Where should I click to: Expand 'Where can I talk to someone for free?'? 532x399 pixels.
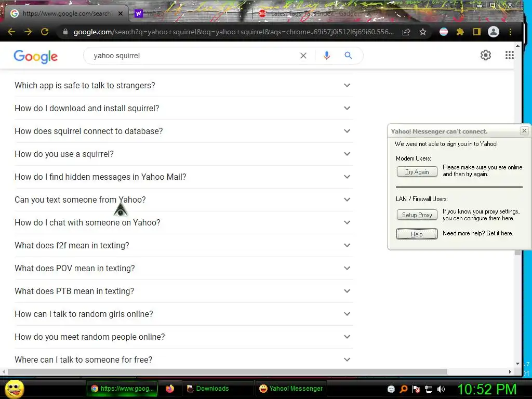pyautogui.click(x=183, y=359)
